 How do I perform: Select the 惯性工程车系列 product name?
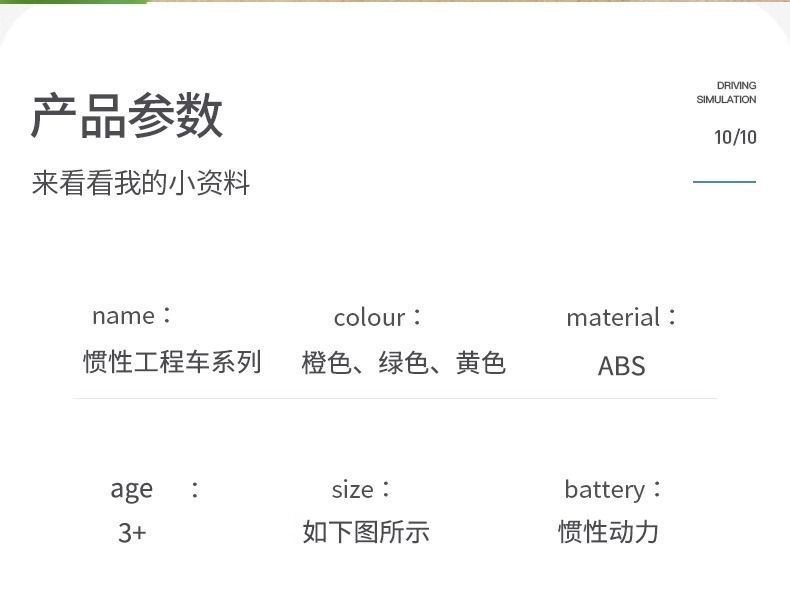click(x=172, y=362)
